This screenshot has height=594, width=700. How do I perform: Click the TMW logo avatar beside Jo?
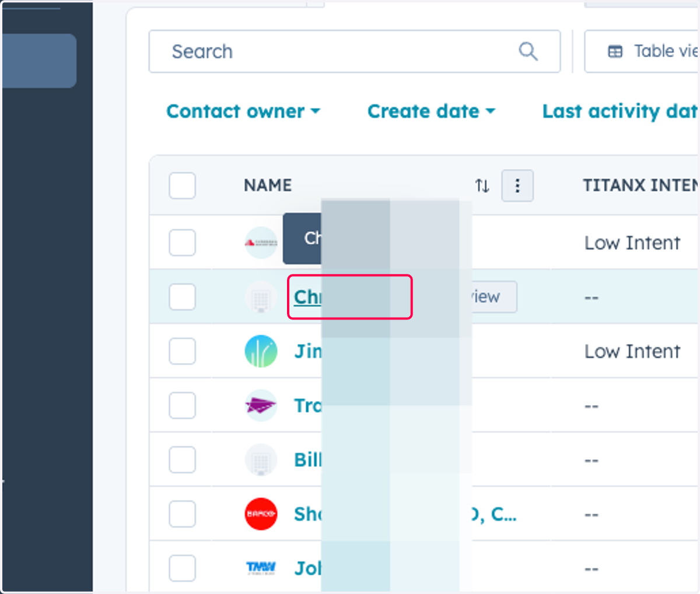(x=261, y=568)
